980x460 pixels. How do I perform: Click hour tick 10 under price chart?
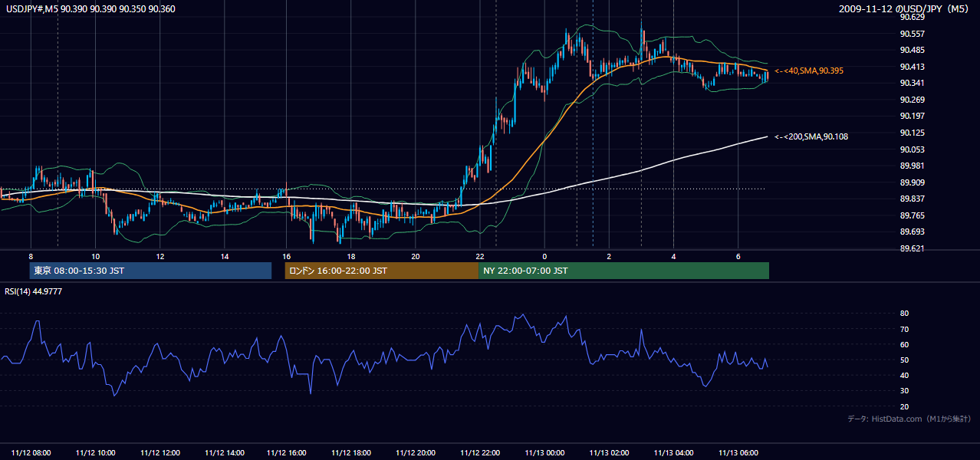click(95, 256)
